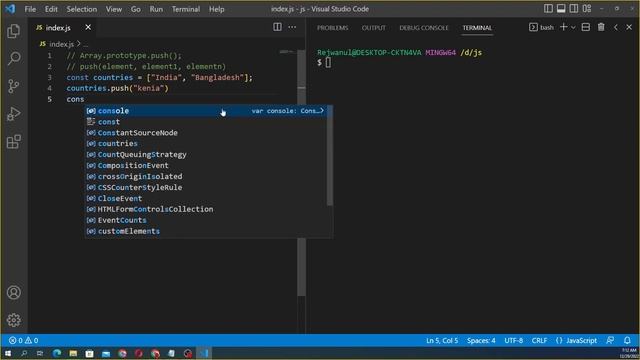Click the panel chevron arrow icon
The width and height of the screenshot is (640, 360).
click(616, 27)
